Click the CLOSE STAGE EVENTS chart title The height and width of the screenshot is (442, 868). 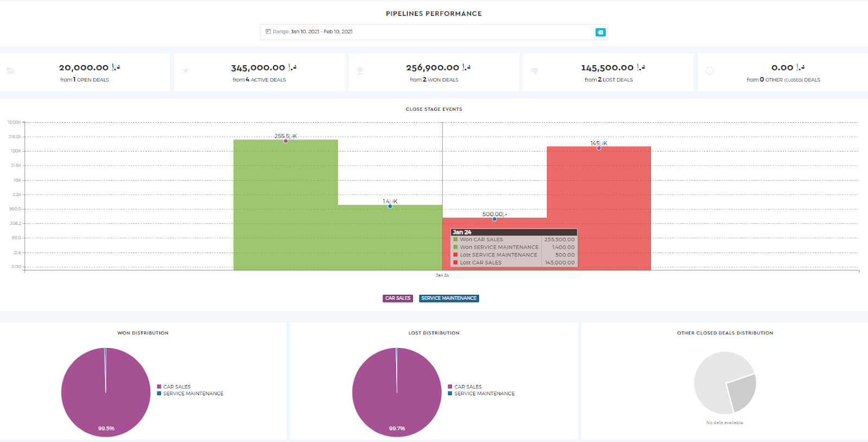coord(434,109)
